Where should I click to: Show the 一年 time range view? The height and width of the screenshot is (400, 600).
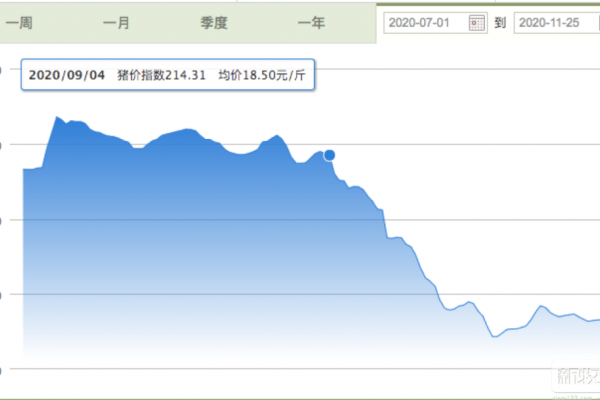(311, 23)
